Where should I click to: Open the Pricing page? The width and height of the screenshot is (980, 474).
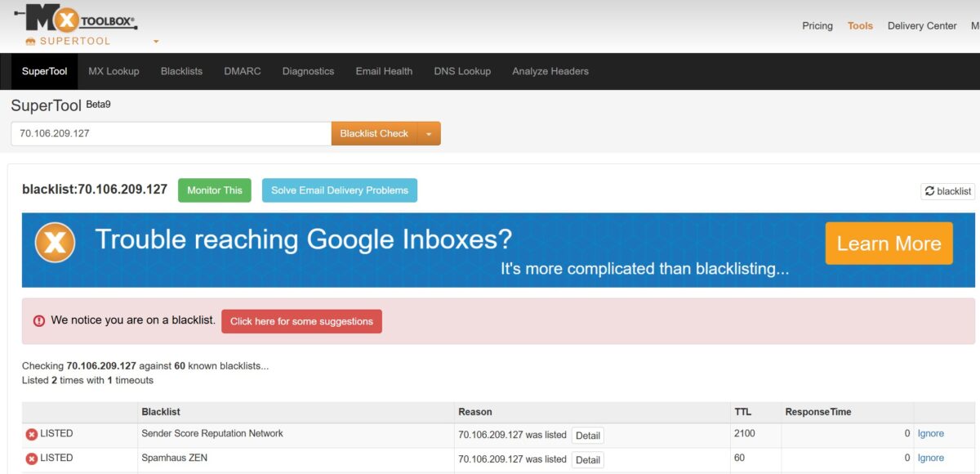coord(817,26)
